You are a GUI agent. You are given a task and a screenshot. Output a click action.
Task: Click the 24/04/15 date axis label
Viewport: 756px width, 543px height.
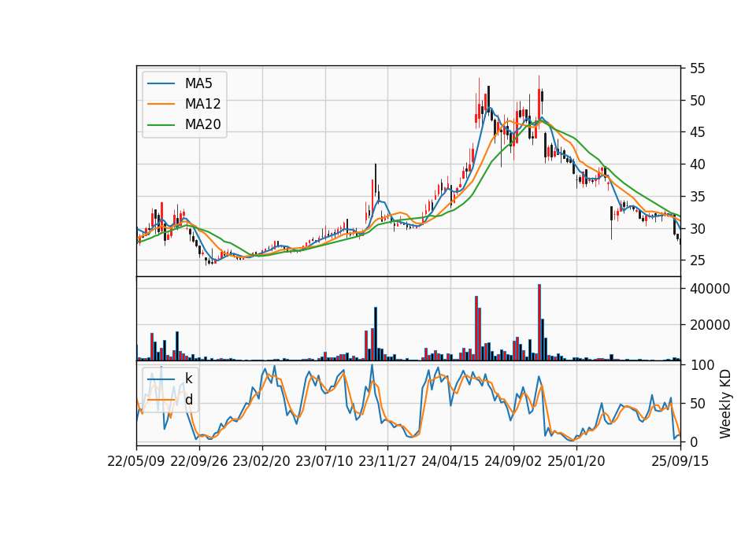(x=450, y=461)
